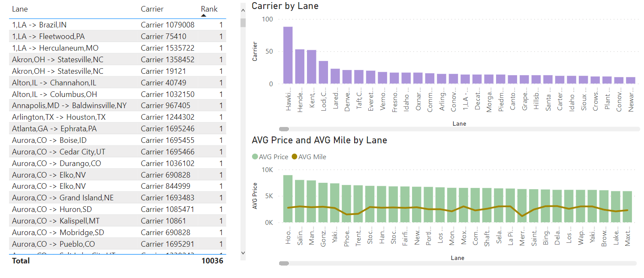Click the Carrier by Lane horizontal scrollbar thumb
The height and width of the screenshot is (278, 644).
pos(284,129)
